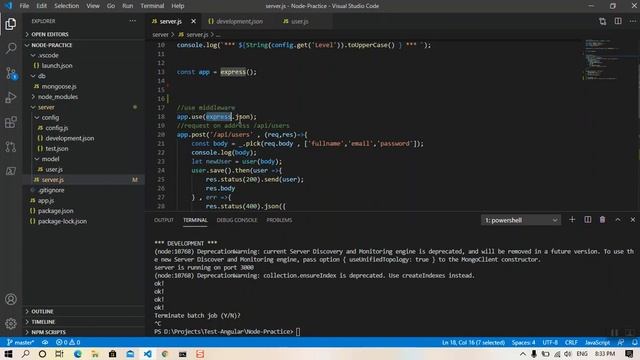This screenshot has width=640, height=360.
Task: Open the Explorer view in activity bar
Action: coord(11,24)
